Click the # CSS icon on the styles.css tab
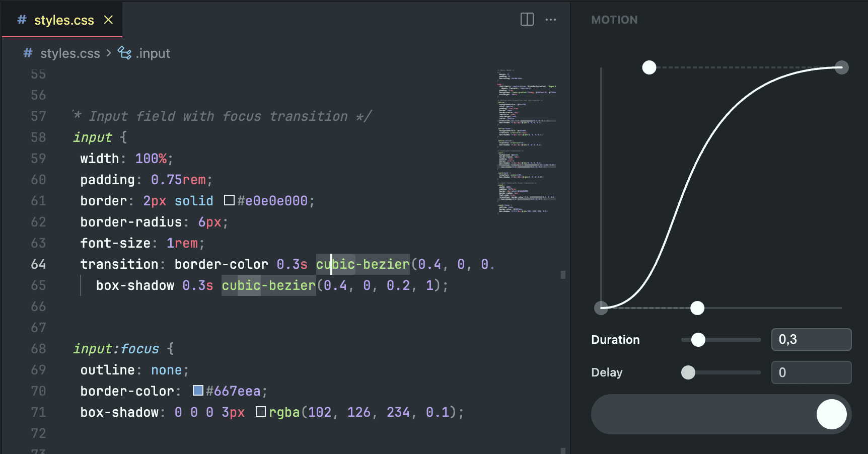The height and width of the screenshot is (454, 868). (21, 20)
